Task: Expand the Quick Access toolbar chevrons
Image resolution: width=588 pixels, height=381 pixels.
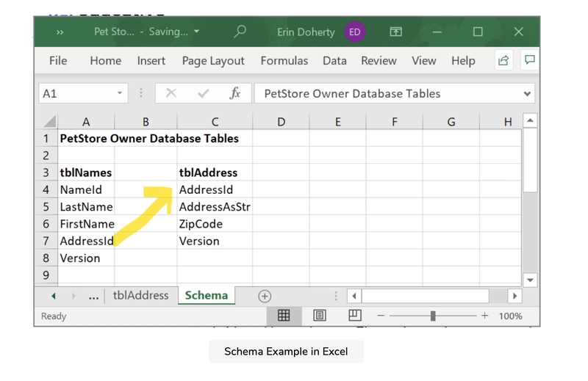Action: pyautogui.click(x=60, y=32)
